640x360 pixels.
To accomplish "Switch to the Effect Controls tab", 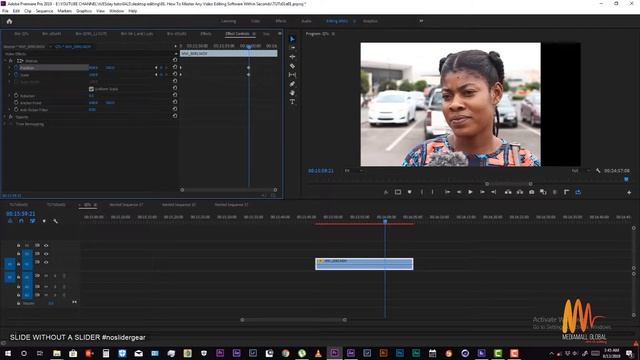I will (x=237, y=34).
